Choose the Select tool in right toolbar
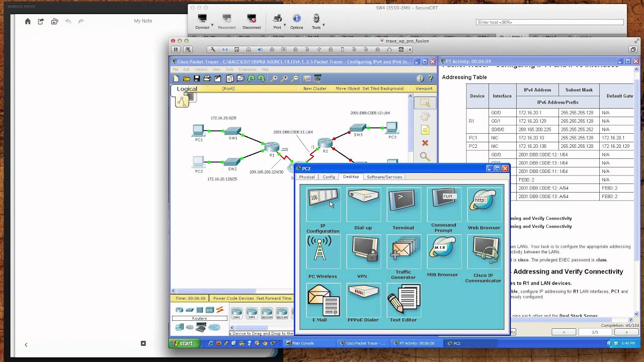 coord(425,103)
